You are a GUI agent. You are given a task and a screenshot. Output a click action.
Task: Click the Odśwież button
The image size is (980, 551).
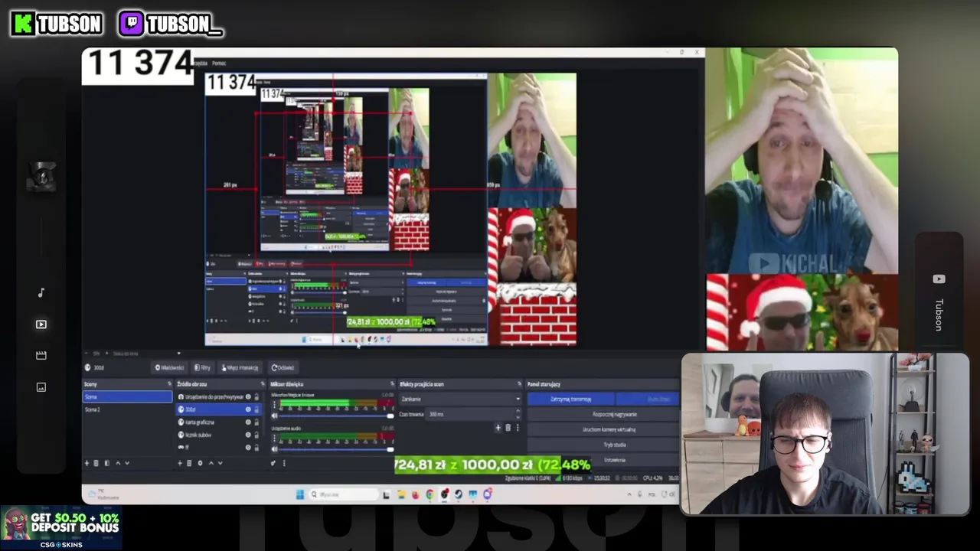283,367
